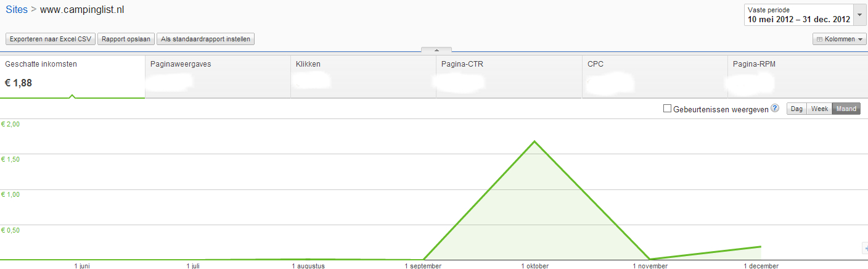Select the CPC metric tab

tap(655, 77)
